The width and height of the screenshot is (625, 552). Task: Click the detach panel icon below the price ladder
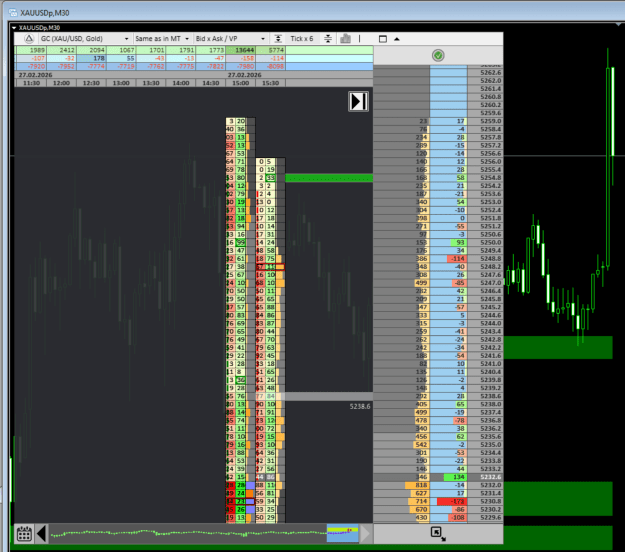pos(438,533)
